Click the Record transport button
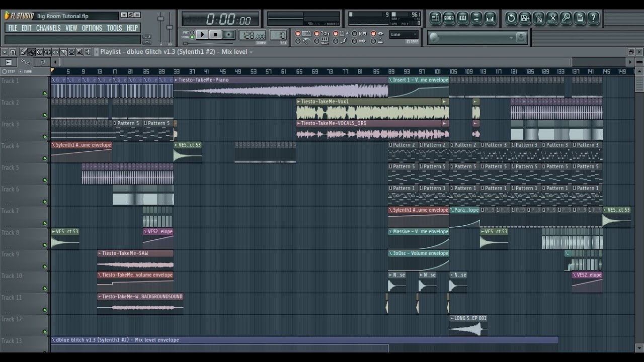The image size is (644, 362). (x=229, y=35)
